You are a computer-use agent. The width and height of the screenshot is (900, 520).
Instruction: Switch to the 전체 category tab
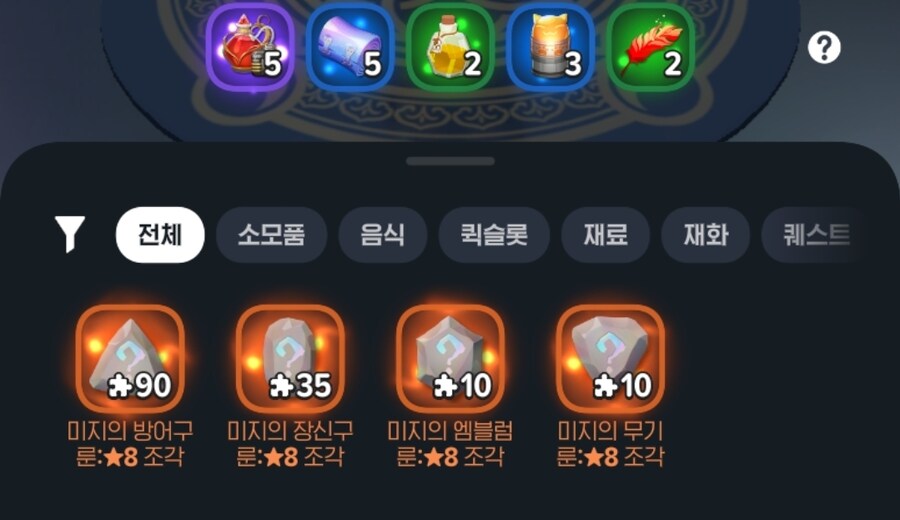(x=160, y=235)
